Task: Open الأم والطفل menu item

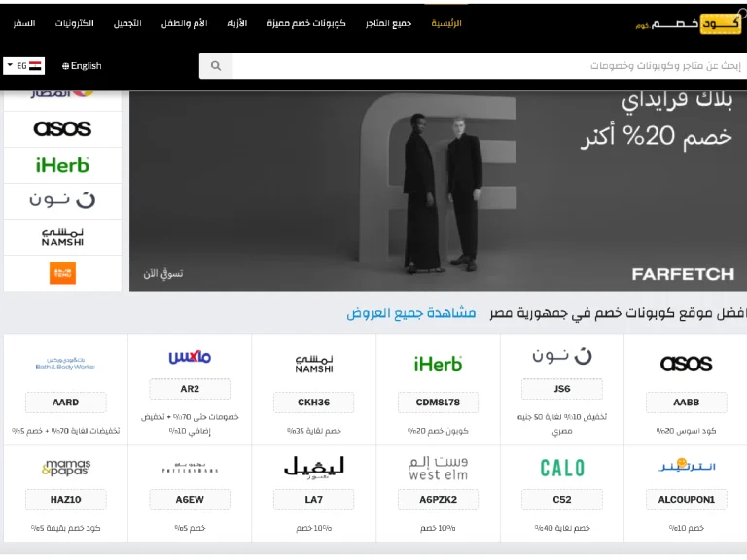Action: pos(185,23)
